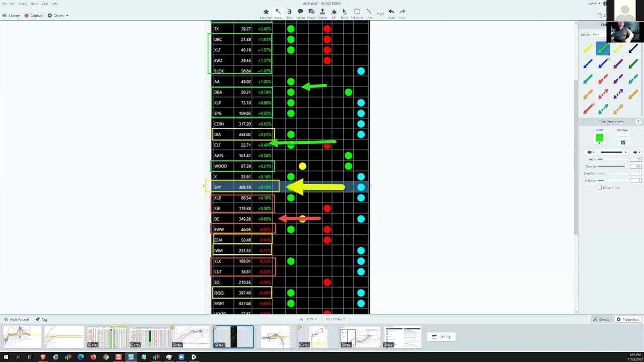Choose the dark green arrow quick style
644x362 pixels.
pos(633,64)
